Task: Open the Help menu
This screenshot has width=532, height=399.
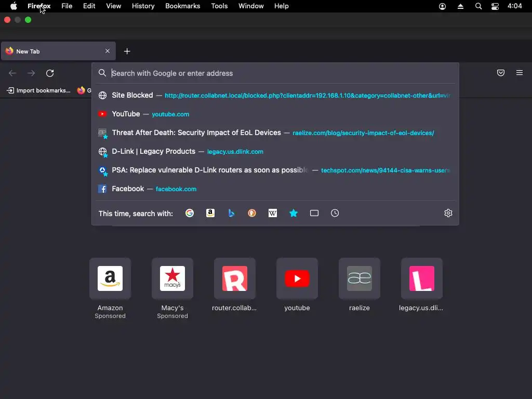Action: [x=282, y=6]
